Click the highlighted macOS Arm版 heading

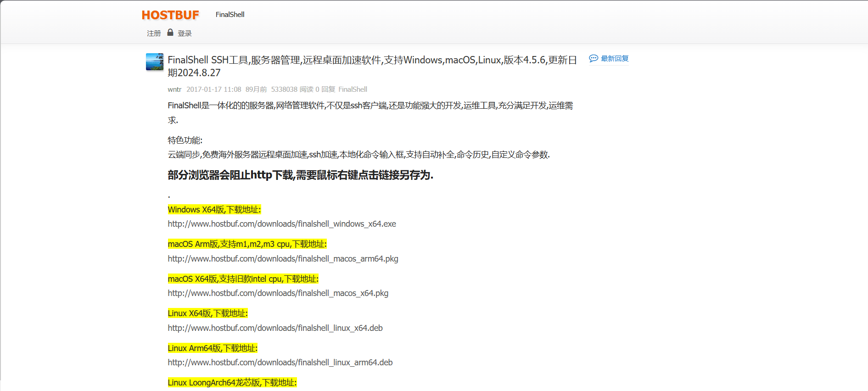(x=247, y=244)
